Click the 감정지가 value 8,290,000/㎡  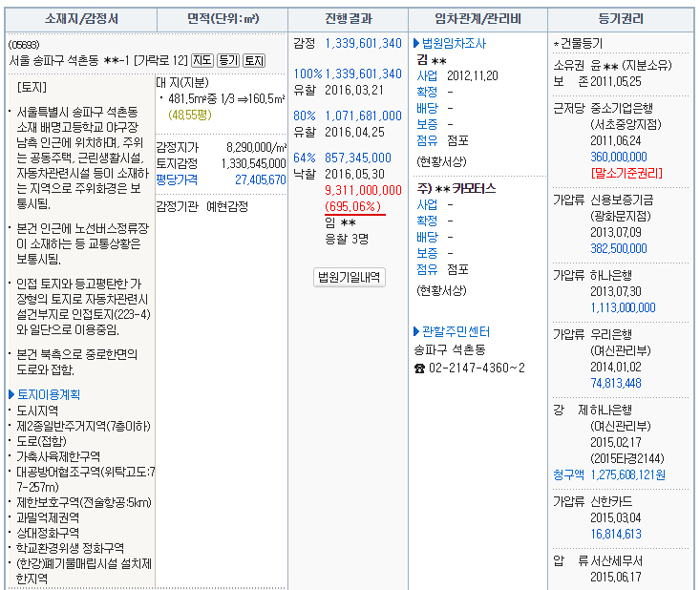tap(256, 147)
